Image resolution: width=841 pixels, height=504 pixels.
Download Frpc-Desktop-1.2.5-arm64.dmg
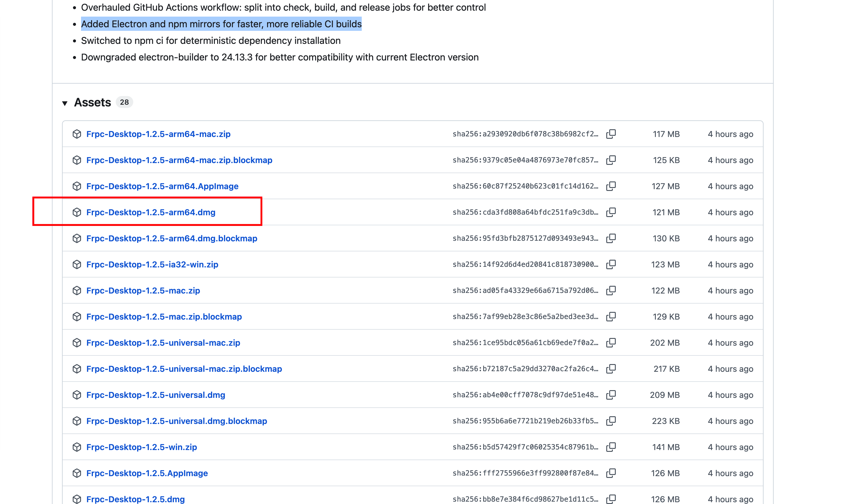[x=151, y=212]
